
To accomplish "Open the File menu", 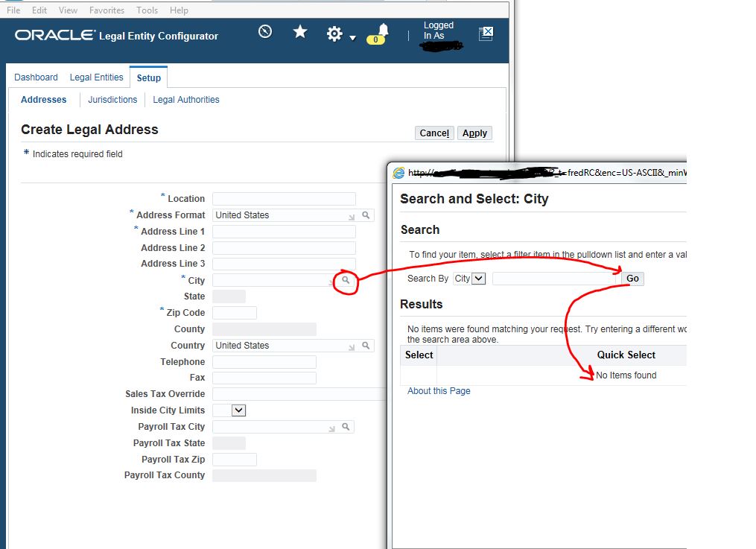I will pos(13,10).
